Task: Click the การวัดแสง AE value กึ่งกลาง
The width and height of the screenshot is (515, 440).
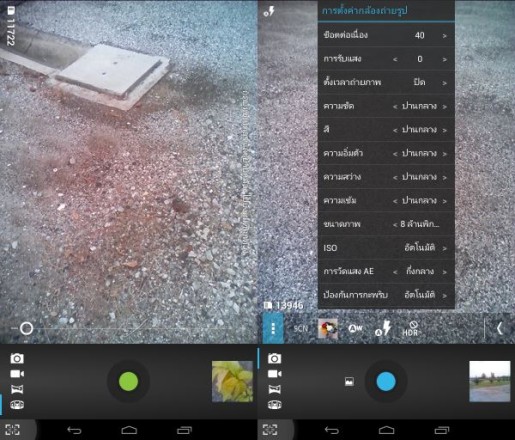Action: 420,271
